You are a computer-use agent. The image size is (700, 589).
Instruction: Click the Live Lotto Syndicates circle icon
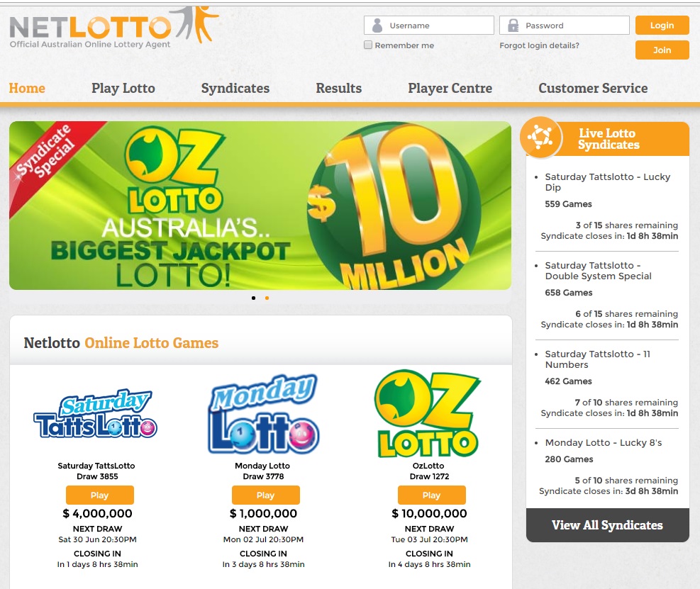[x=540, y=137]
